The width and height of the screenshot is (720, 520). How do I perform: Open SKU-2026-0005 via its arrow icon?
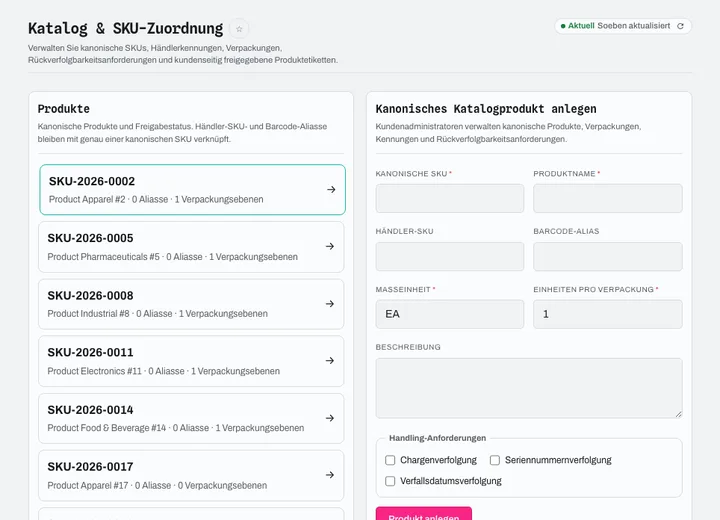click(330, 246)
